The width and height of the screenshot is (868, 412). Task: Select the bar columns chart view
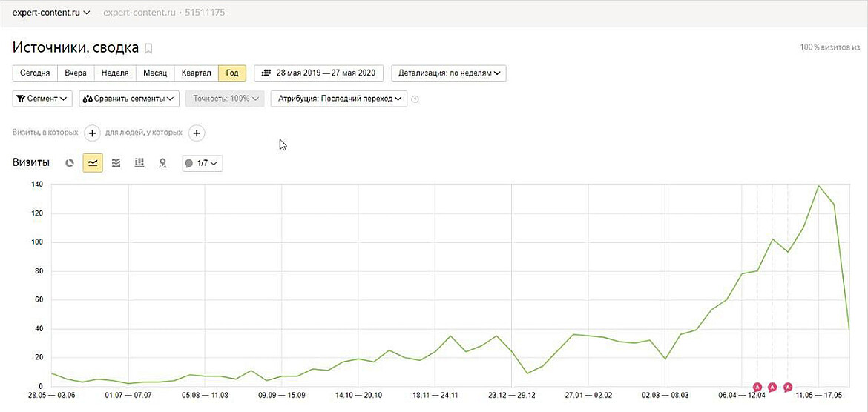tap(139, 163)
